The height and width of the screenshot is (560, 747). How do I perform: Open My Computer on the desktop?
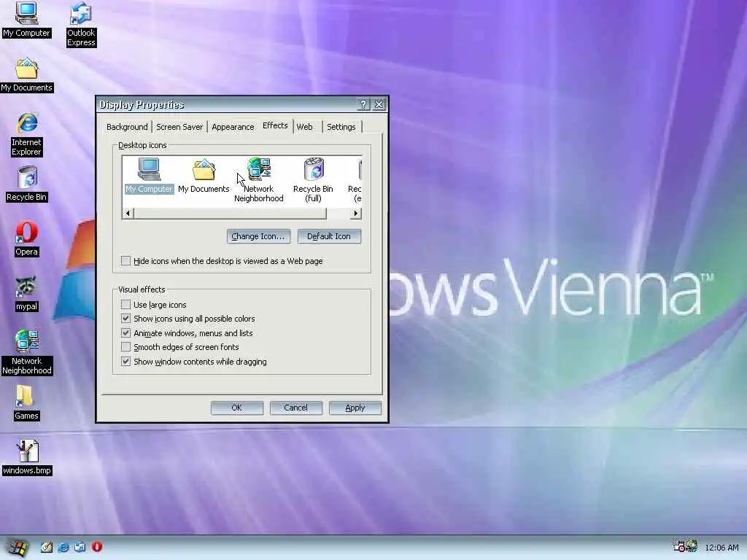pos(26,20)
